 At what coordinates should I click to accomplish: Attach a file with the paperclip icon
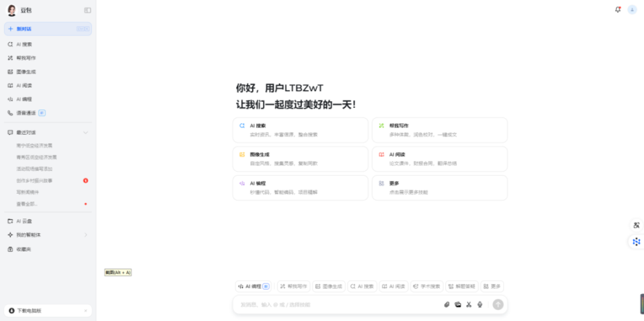[447, 304]
